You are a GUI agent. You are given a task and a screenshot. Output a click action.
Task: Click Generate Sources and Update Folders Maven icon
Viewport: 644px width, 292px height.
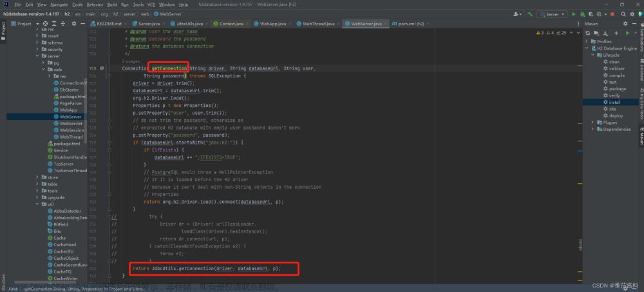(x=597, y=32)
